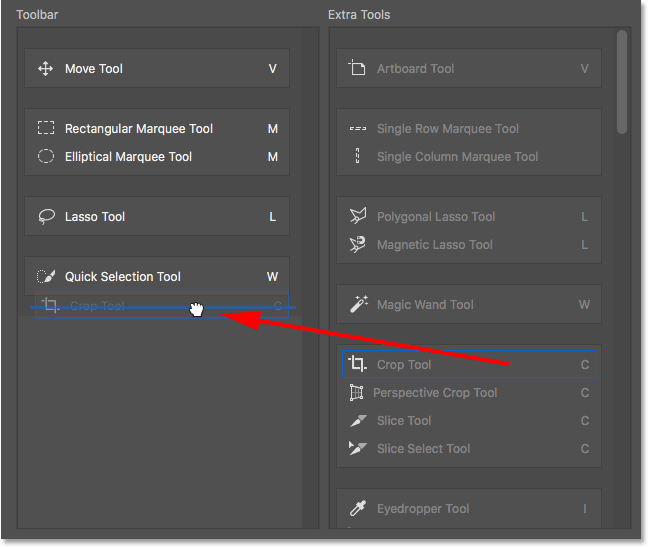Select the Lasso Tool icon
The image size is (648, 547).
[46, 216]
